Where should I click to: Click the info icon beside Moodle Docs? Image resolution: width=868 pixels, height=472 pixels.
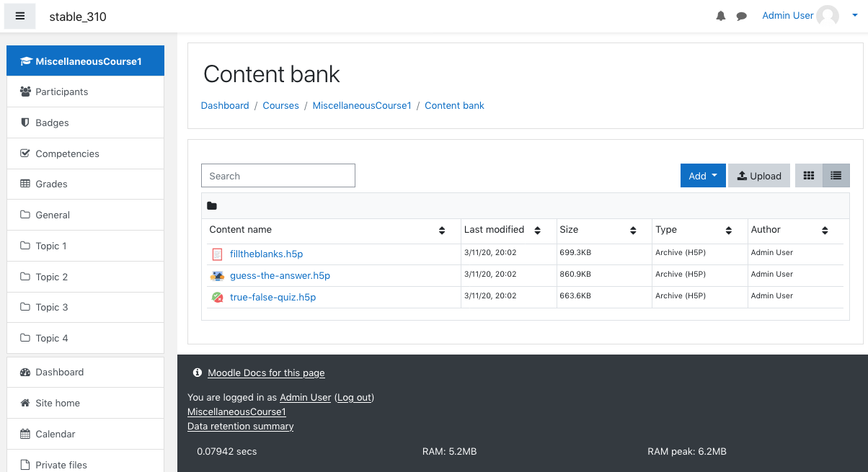(x=198, y=373)
